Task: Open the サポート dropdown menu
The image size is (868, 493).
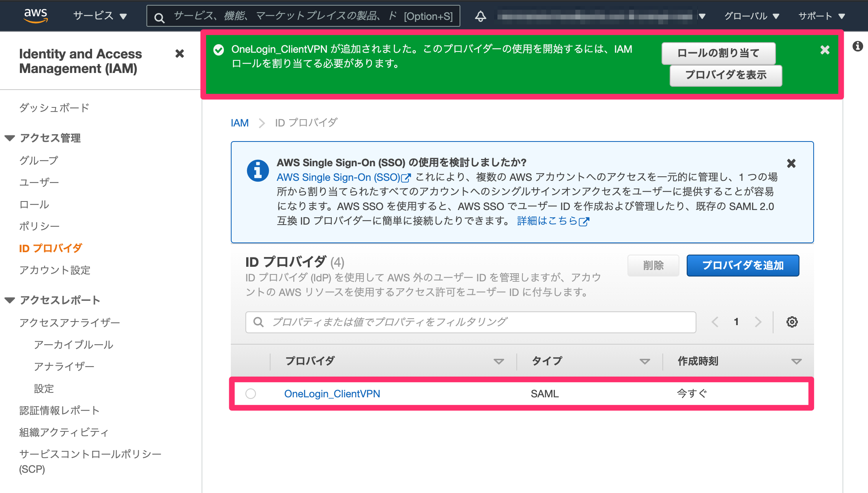Action: pos(822,16)
